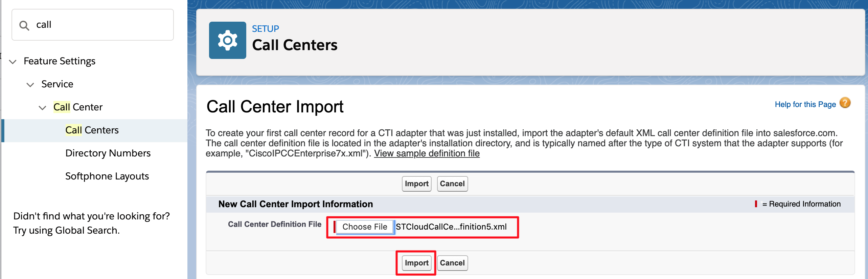Collapse the Call Center tree node
The height and width of the screenshot is (279, 868).
[42, 108]
